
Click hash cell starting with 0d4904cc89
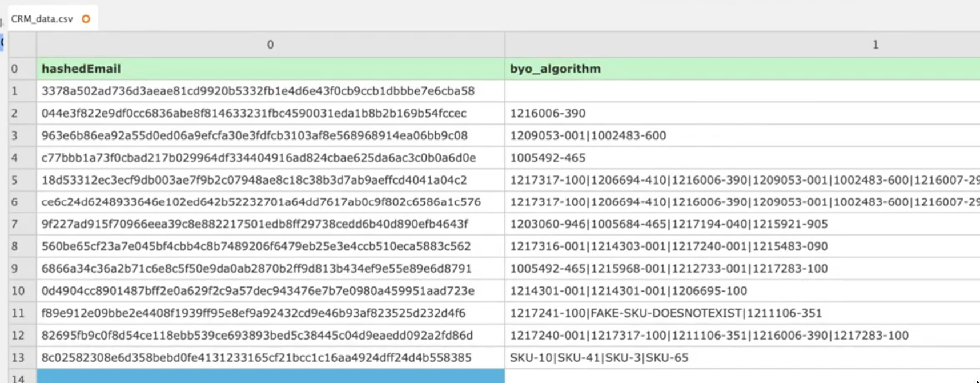click(x=271, y=291)
